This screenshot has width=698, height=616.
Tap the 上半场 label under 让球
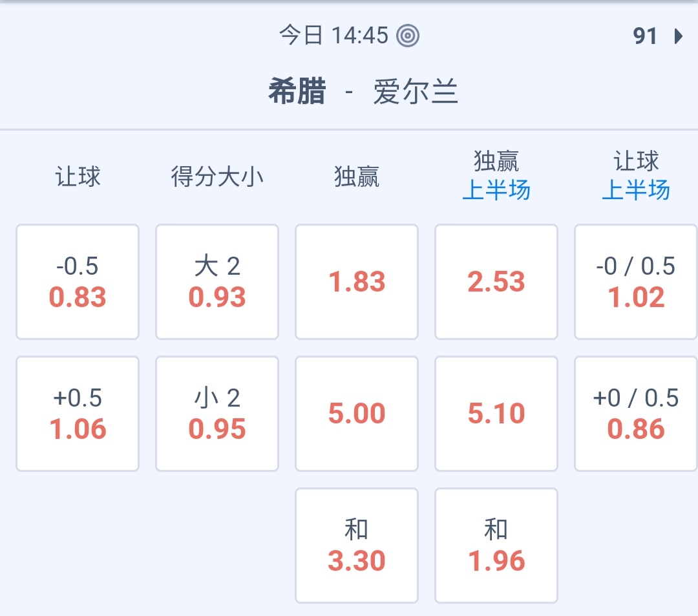pos(636,191)
